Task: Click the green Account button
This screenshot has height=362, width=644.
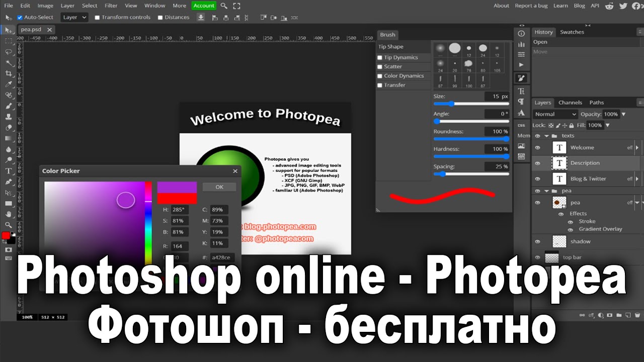Action: pyautogui.click(x=204, y=6)
